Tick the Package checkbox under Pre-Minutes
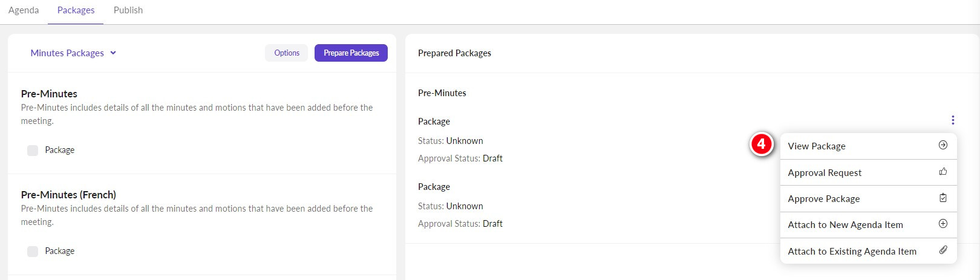The height and width of the screenshot is (280, 980). [x=33, y=150]
